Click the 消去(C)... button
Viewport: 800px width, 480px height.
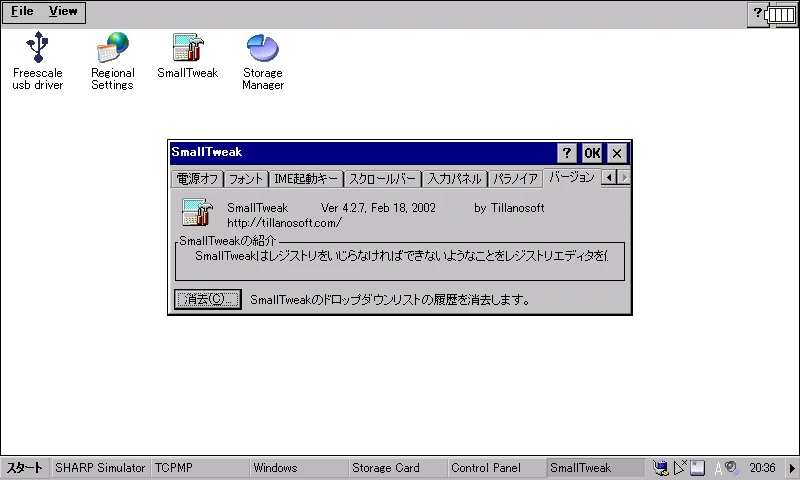[x=208, y=299]
